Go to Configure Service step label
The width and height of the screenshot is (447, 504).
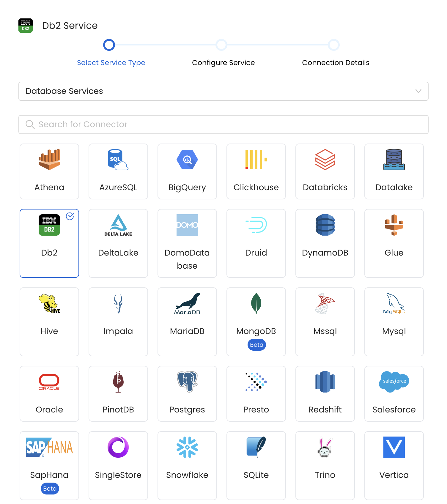coord(223,63)
